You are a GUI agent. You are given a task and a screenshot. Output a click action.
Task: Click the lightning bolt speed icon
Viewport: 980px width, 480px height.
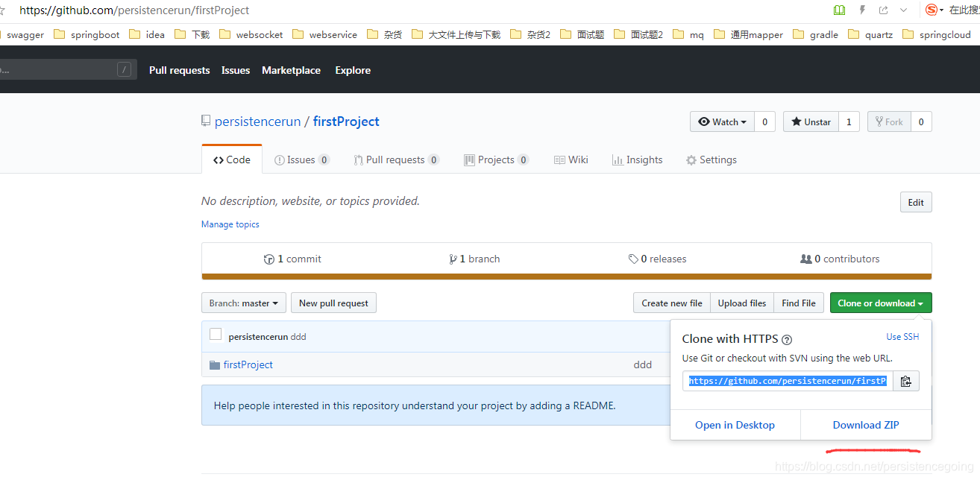(862, 10)
